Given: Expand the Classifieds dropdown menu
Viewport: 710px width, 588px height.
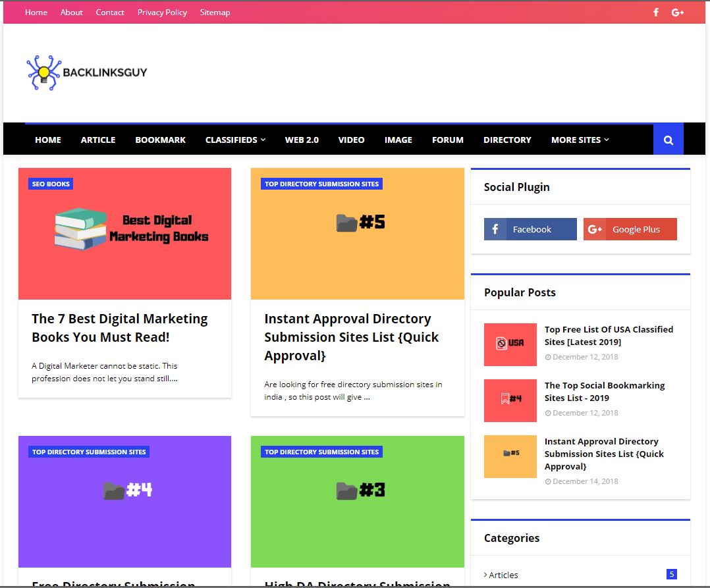Looking at the screenshot, I should tap(235, 140).
